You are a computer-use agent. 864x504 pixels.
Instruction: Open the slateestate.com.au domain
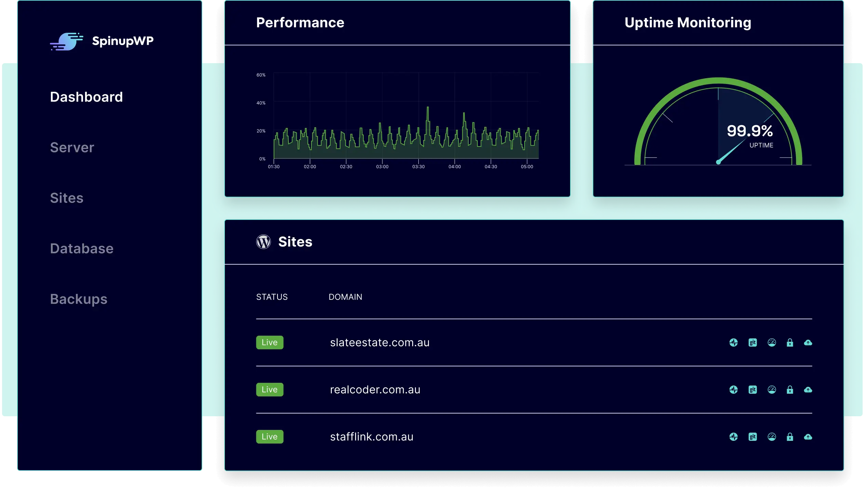(x=380, y=342)
